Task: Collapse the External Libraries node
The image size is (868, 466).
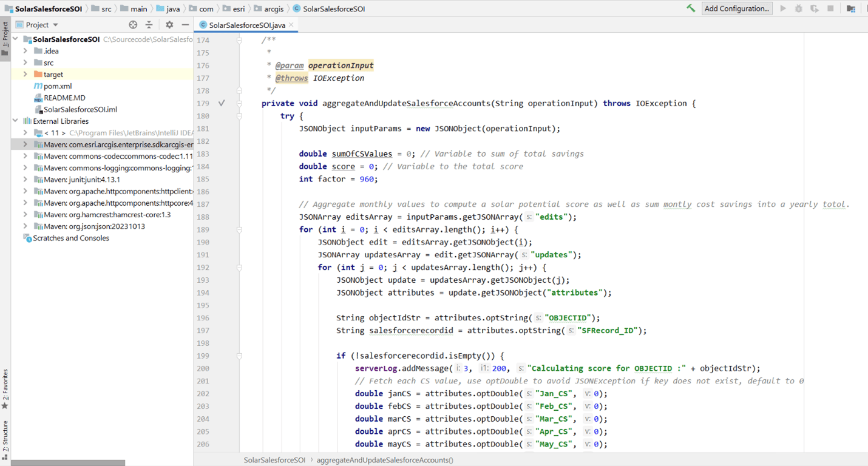Action: pos(16,121)
